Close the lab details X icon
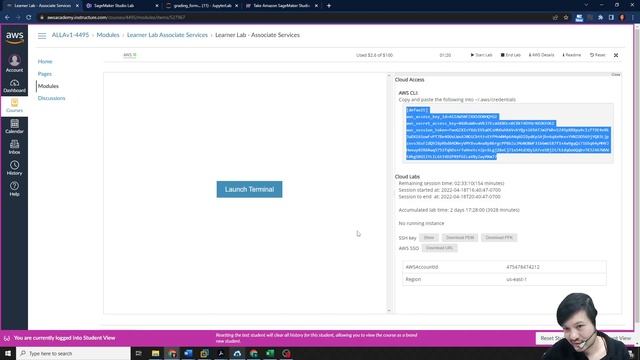The width and height of the screenshot is (640, 360). pyautogui.click(x=616, y=55)
